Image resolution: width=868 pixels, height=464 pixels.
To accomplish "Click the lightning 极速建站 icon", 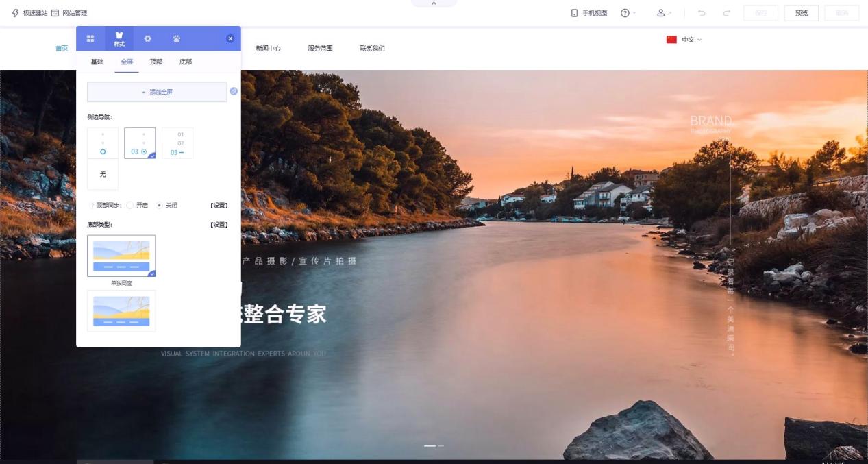I will 15,13.
